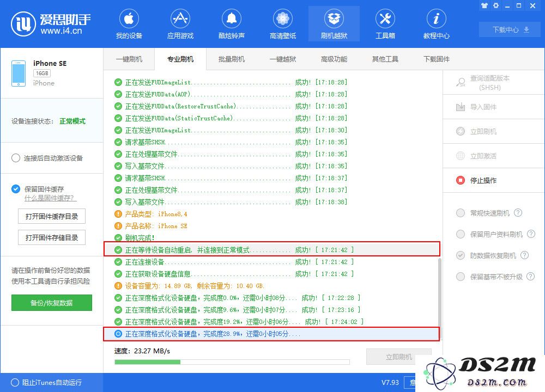
Task: Click the red 停止操作 stop icon
Action: [x=461, y=180]
